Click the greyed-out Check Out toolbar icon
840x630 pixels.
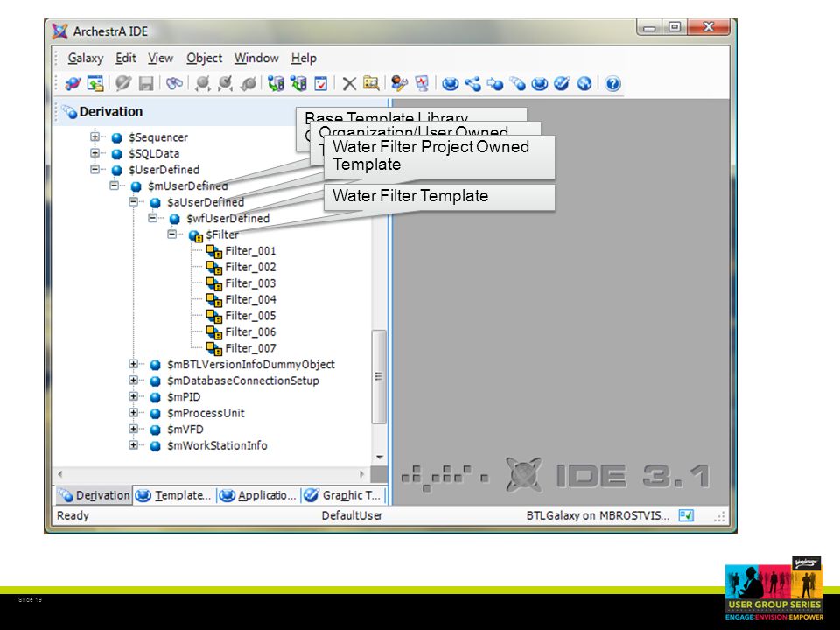point(202,84)
